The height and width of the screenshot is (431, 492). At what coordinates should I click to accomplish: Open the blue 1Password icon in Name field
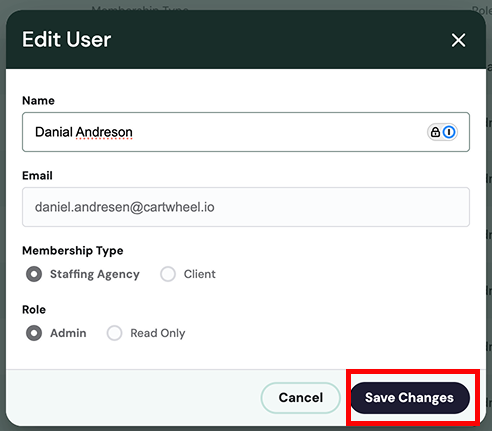tap(449, 132)
